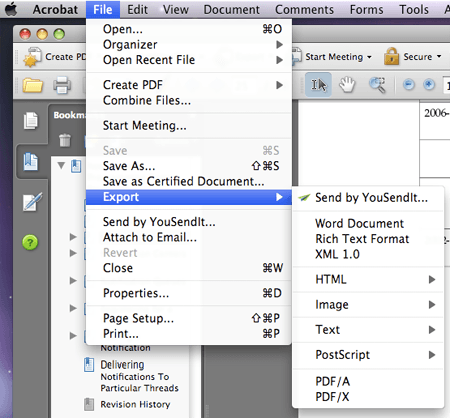Export as Rich Text Format
Image resolution: width=450 pixels, height=418 pixels.
[x=368, y=239]
